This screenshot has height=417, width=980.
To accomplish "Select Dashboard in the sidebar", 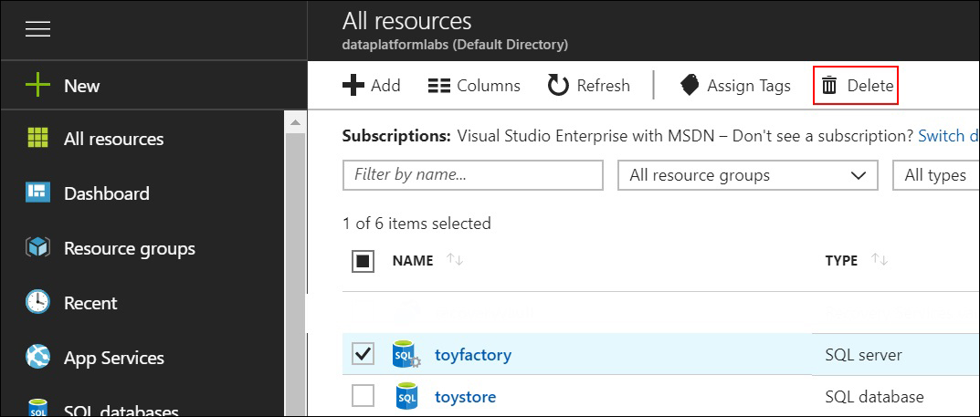I will click(107, 193).
